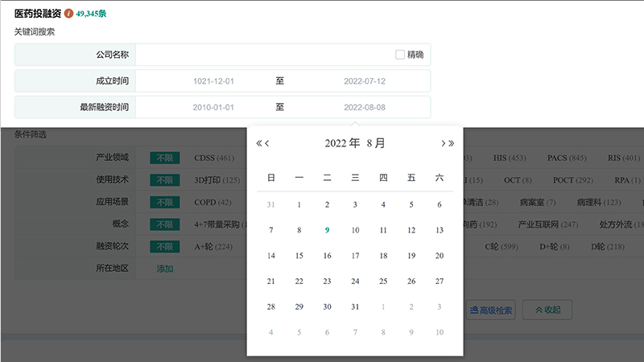Click 添加 in the 所在地区 row
Viewport: 644px width, 362px height.
coord(165,269)
